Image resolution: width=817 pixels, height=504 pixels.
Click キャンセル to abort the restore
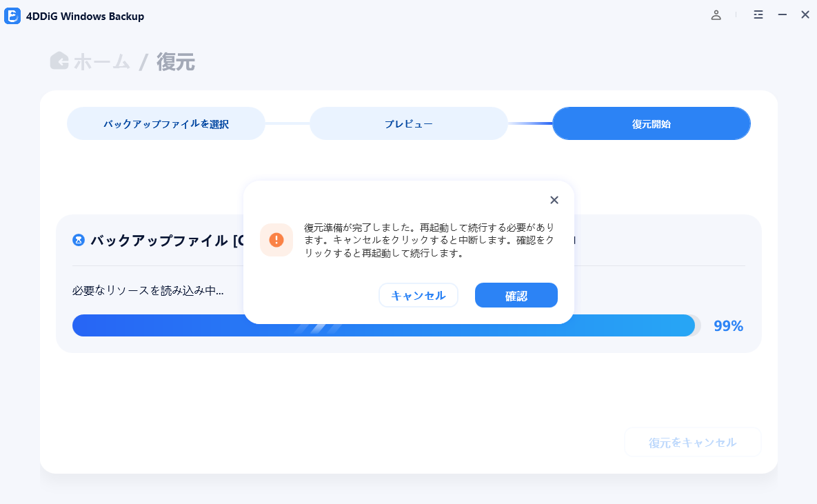pyautogui.click(x=418, y=295)
